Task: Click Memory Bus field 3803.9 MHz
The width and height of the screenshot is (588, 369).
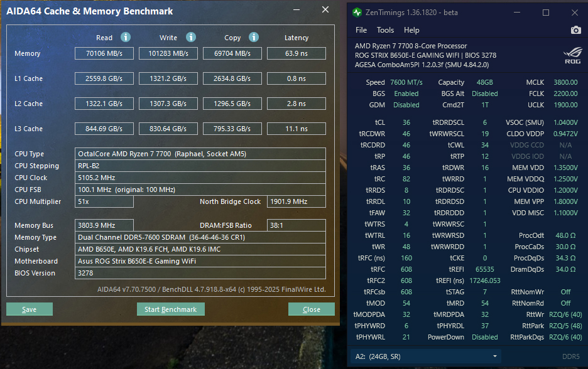Action: pos(104,225)
